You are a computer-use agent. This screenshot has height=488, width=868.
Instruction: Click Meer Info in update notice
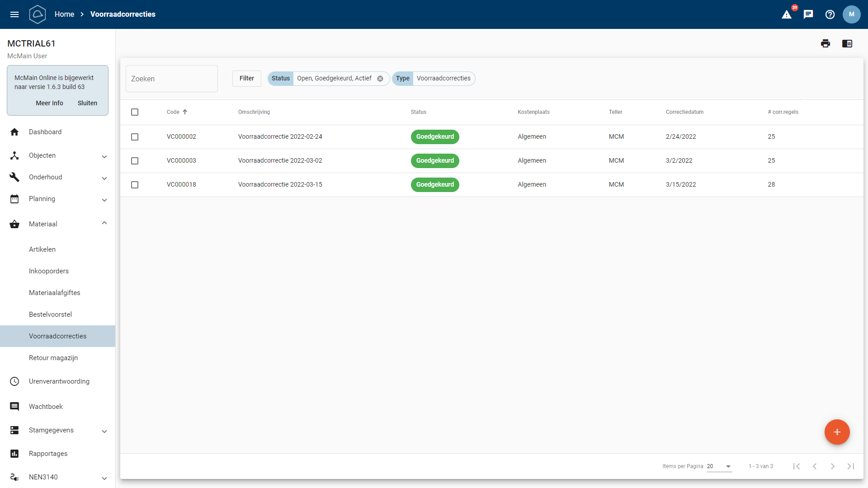[x=49, y=103]
